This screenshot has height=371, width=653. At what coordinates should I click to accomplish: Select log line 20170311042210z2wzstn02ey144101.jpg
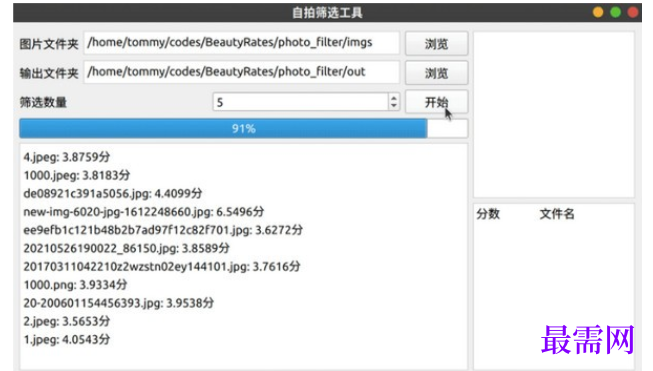coord(162,266)
